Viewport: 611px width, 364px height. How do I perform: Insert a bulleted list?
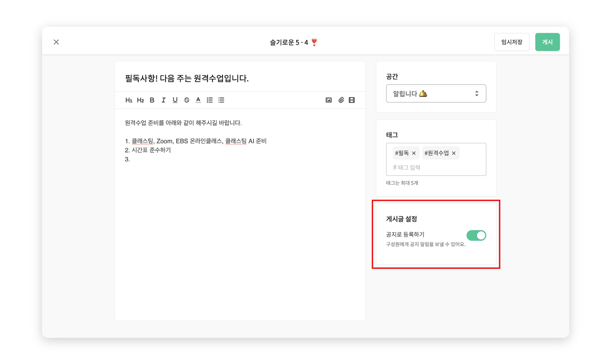pos(221,100)
